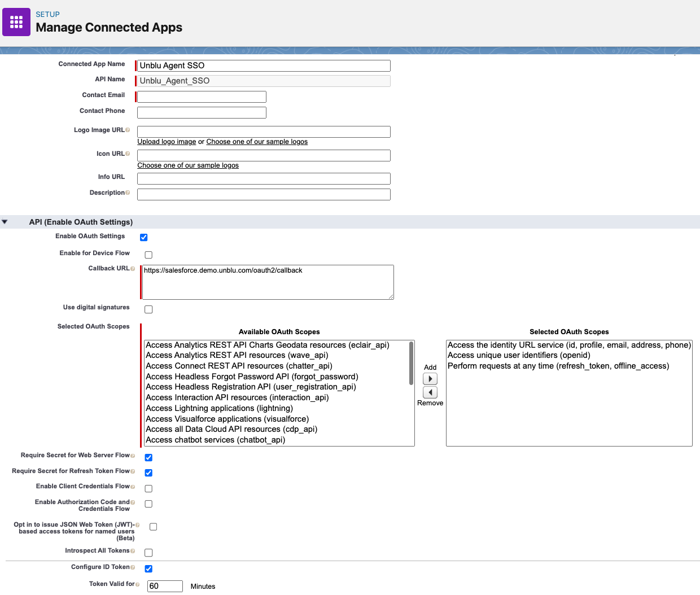Viewport: 700px width, 595px height.
Task: Open help for Enable Client Credentials Flow
Action: coord(134,485)
